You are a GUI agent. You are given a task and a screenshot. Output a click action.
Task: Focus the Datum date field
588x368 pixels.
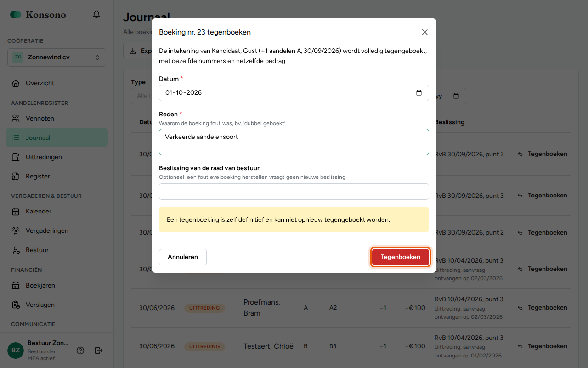[x=294, y=93]
